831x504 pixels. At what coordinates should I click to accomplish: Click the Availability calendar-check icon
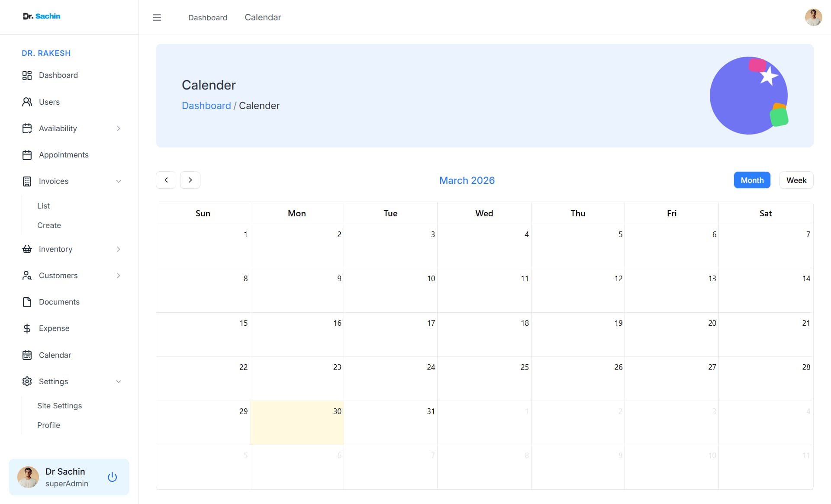coord(27,128)
